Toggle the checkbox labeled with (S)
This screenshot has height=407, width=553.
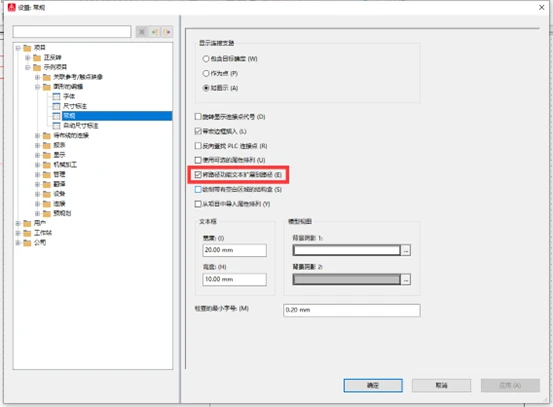pos(198,189)
